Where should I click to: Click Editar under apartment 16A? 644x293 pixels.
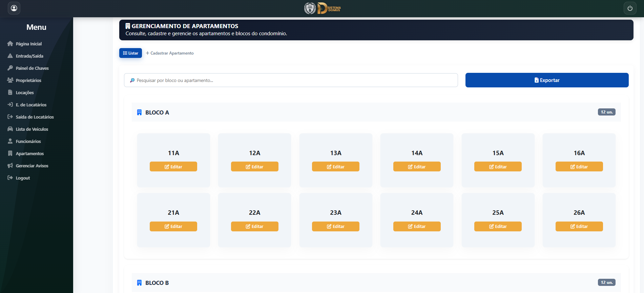pyautogui.click(x=579, y=167)
